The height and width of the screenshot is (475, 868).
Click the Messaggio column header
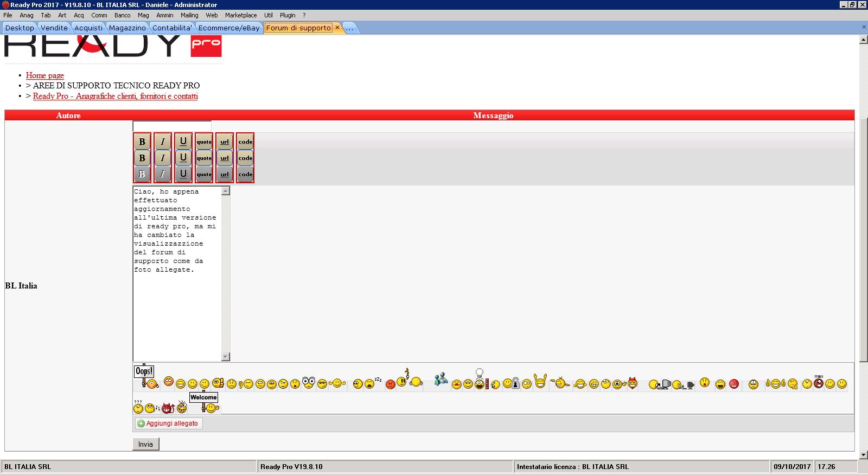493,115
